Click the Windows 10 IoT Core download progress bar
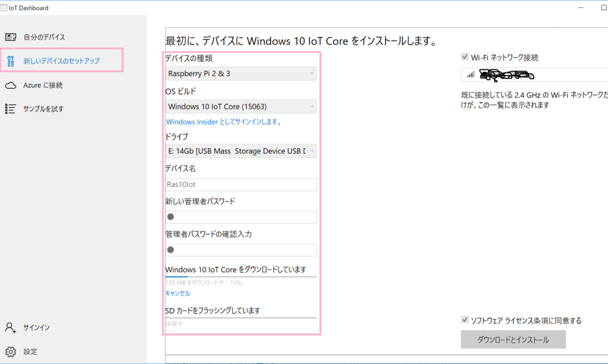 point(241,277)
